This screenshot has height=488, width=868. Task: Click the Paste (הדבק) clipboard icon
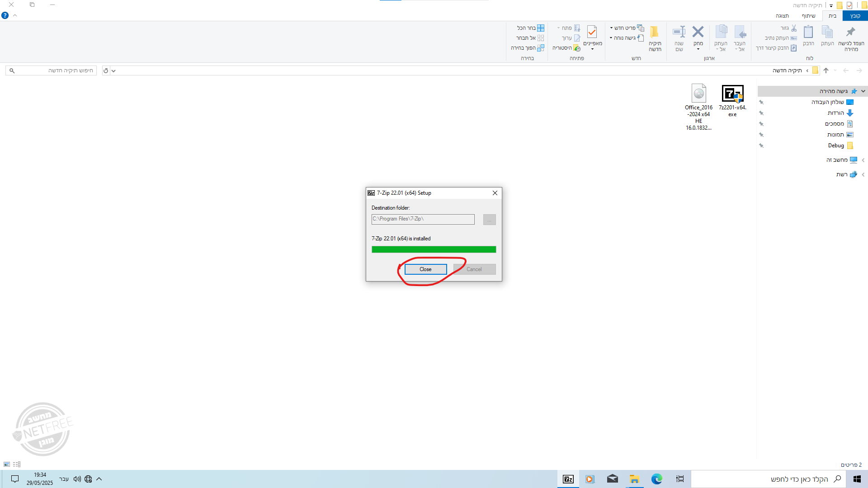tap(808, 36)
